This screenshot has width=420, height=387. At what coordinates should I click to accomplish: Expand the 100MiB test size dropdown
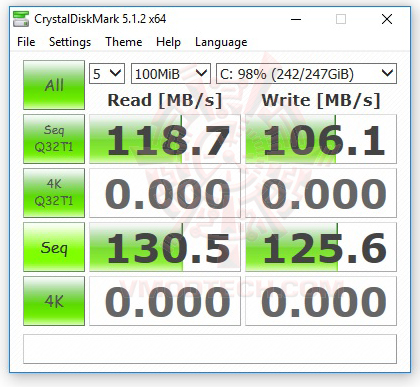point(171,73)
